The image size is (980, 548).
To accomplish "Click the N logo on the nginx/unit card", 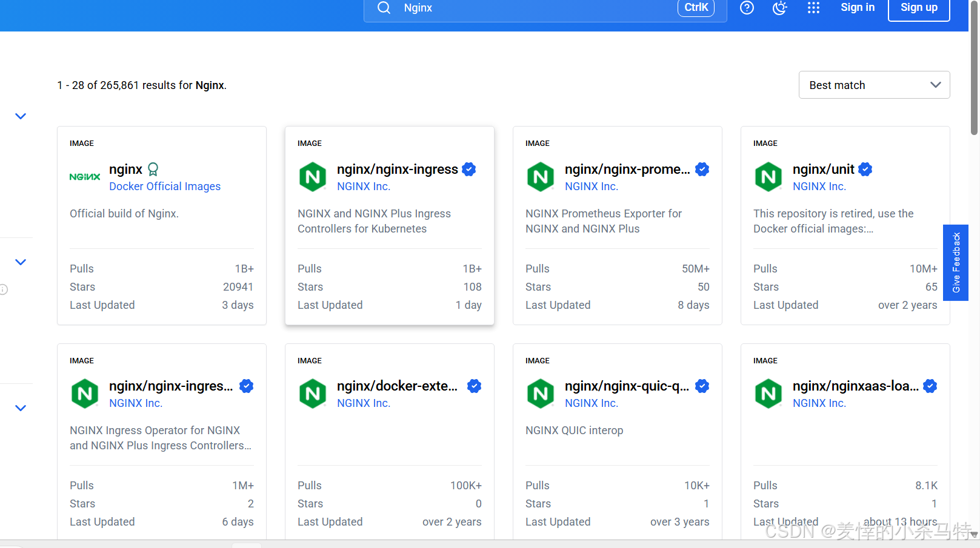I will [x=768, y=177].
